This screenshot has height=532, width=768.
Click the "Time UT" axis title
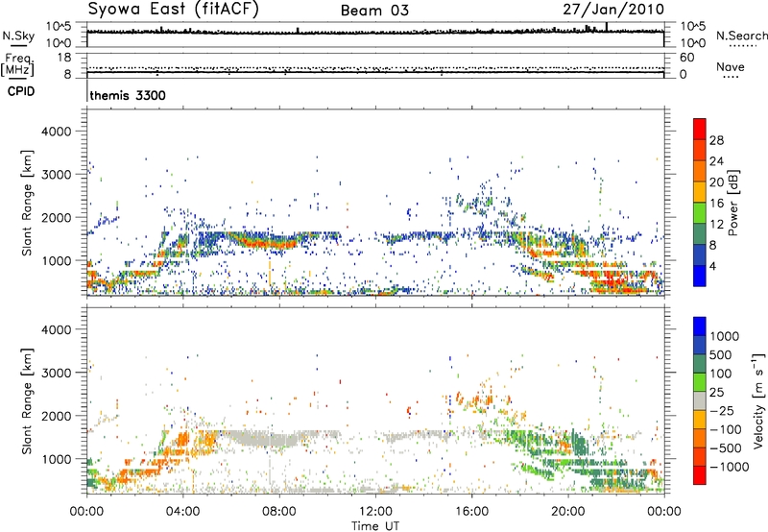pos(375,526)
